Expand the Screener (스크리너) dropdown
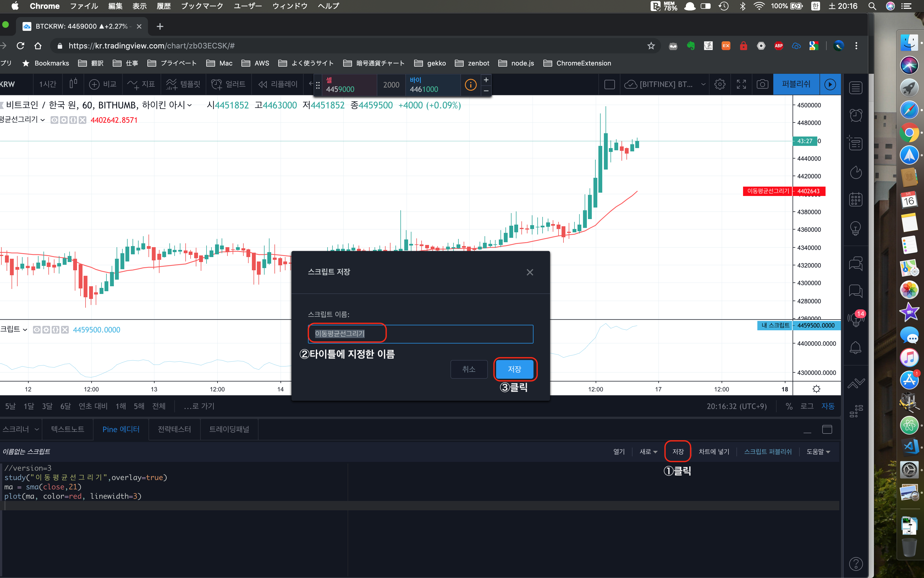This screenshot has width=924, height=578. click(37, 429)
